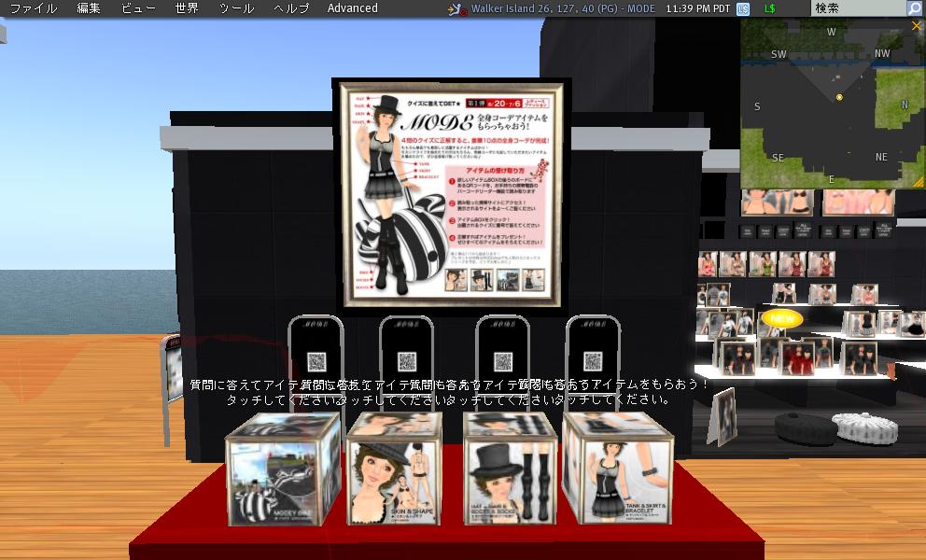
Task: Touch the SKIN & SHAPE item box
Action: point(394,469)
